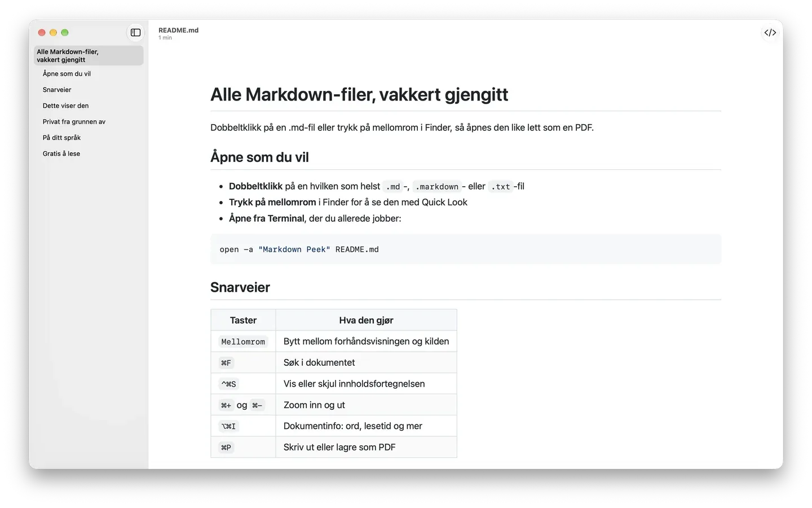The height and width of the screenshot is (508, 812).
Task: Click the 'Zoom inn og ut' cell
Action: click(x=366, y=405)
